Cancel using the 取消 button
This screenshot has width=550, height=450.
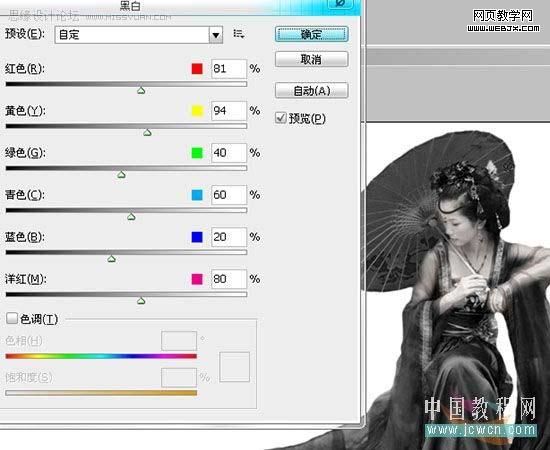(x=311, y=59)
